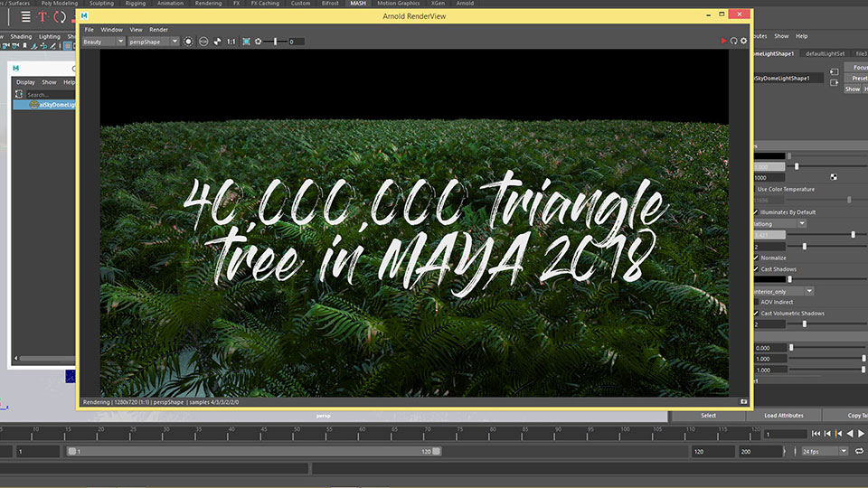Click the T text tool shelf icon

tap(42, 17)
